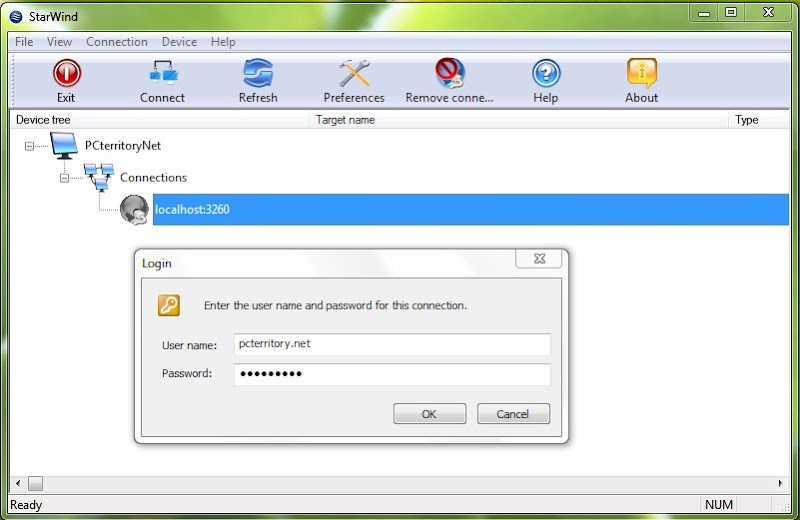Click the horizontal scrollbar right arrow
This screenshot has height=520, width=800.
click(x=781, y=483)
